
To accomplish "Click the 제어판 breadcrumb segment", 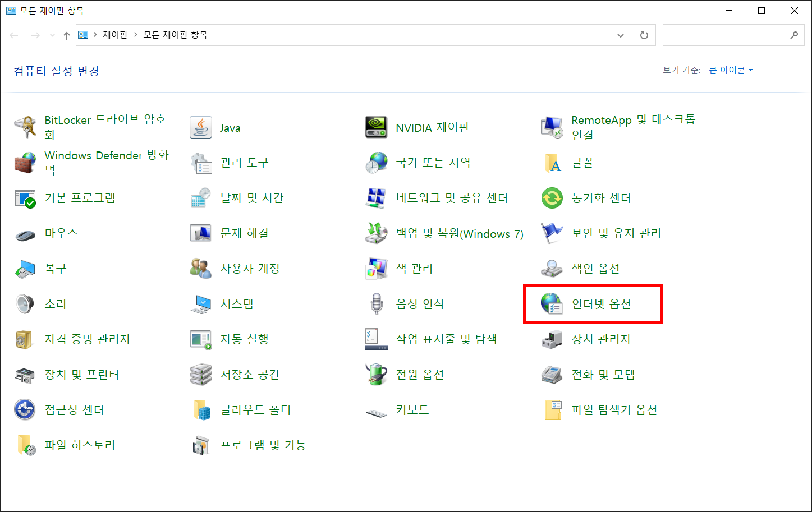I will (116, 35).
